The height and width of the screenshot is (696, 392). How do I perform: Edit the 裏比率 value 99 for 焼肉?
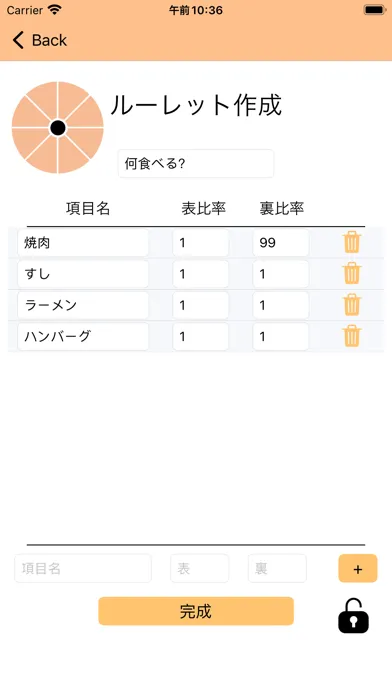[x=281, y=243]
